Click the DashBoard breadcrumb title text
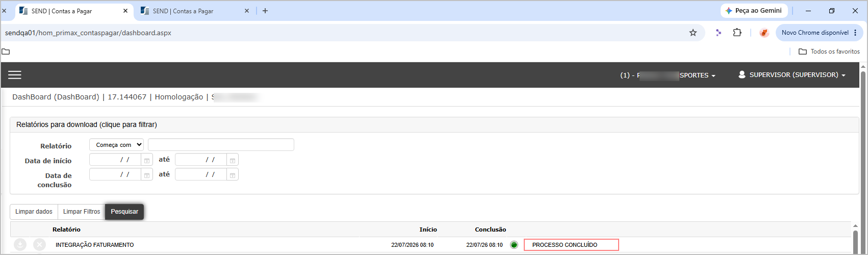 point(56,97)
